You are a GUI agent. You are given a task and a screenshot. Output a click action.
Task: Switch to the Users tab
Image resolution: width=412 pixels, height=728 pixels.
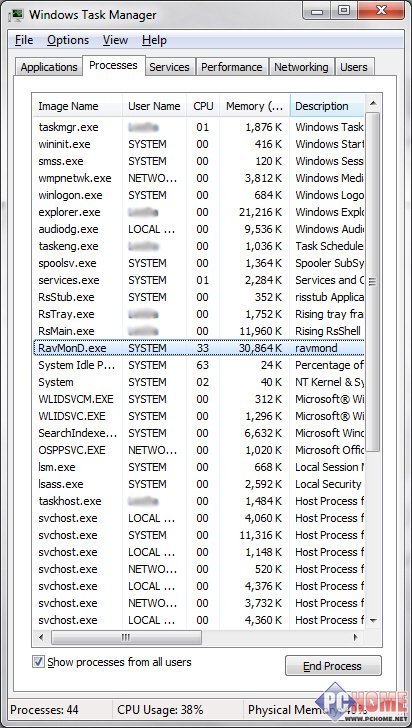pyautogui.click(x=354, y=67)
